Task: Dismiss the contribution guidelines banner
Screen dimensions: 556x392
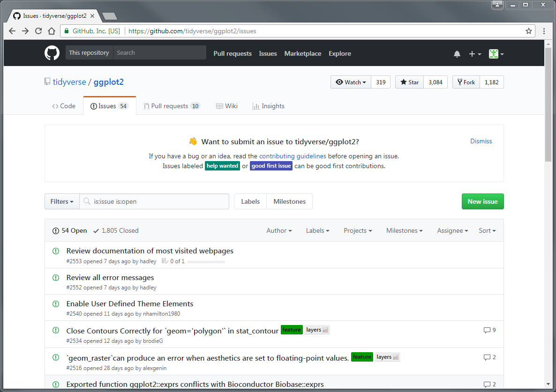Action: point(481,141)
